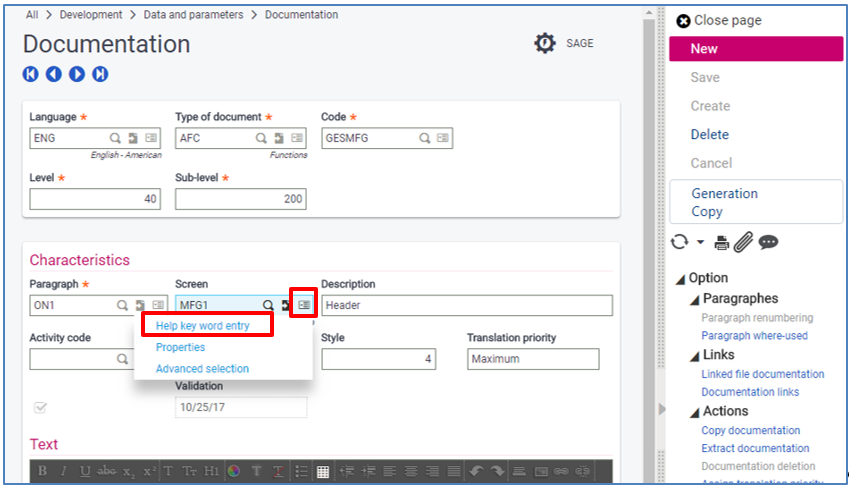Open the comment bubble icon

click(768, 242)
